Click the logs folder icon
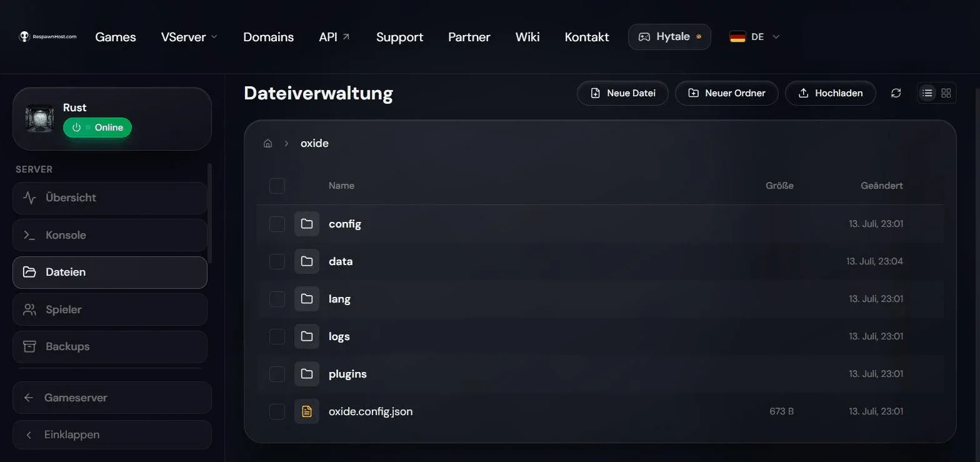This screenshot has width=980, height=462. coord(306,336)
